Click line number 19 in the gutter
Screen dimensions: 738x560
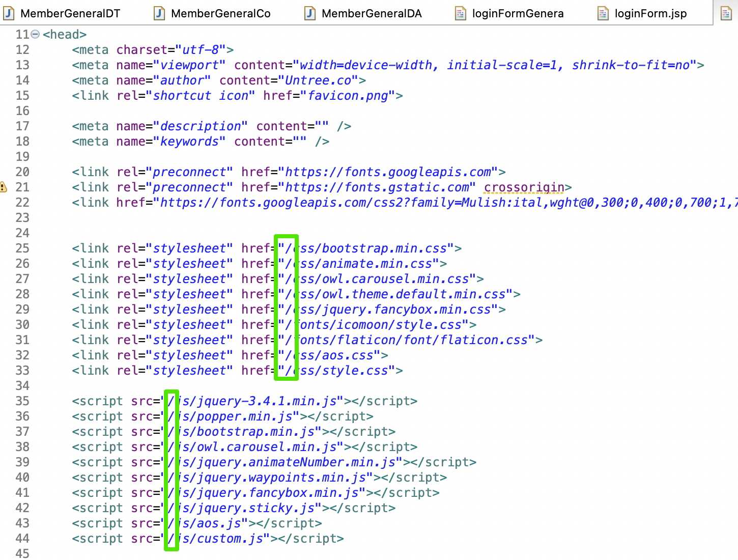tap(22, 157)
